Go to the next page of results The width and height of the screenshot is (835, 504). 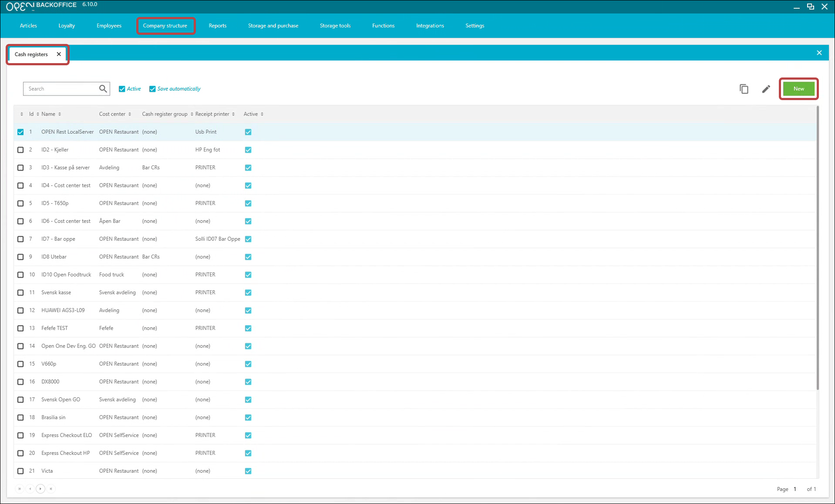point(40,489)
